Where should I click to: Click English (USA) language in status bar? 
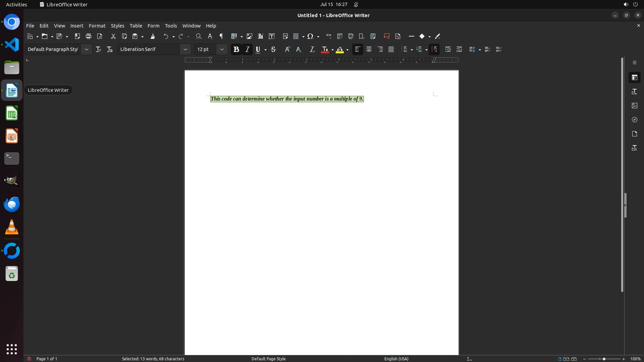point(396,359)
